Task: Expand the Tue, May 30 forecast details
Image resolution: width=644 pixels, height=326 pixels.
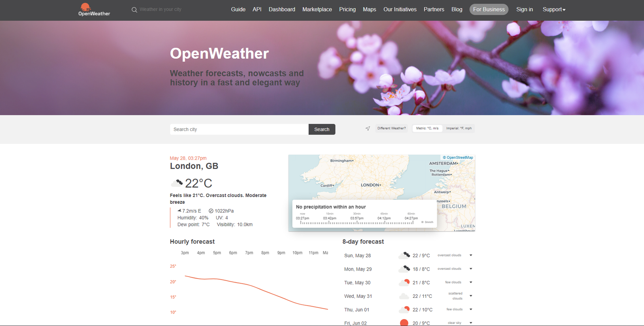Action: (471, 282)
